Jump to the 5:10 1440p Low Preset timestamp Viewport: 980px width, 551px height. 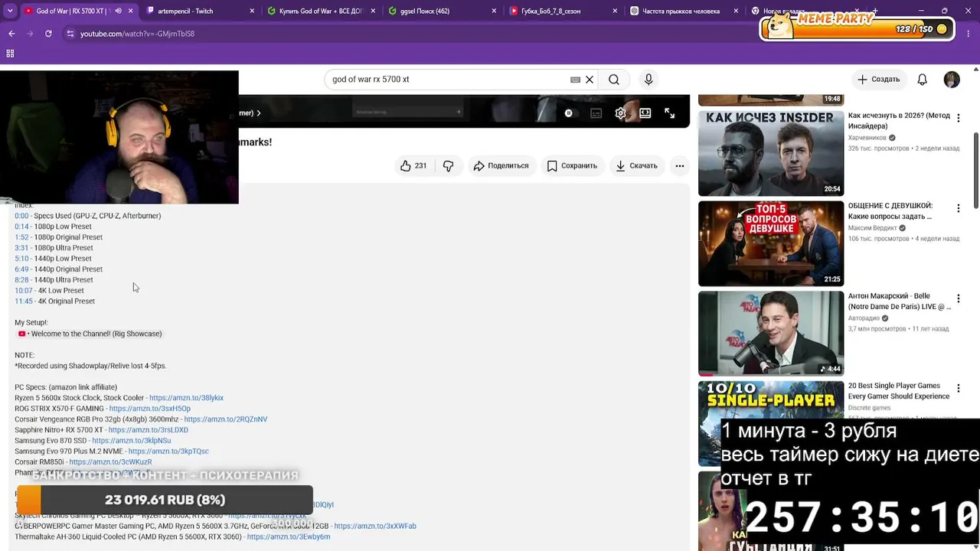tap(21, 259)
